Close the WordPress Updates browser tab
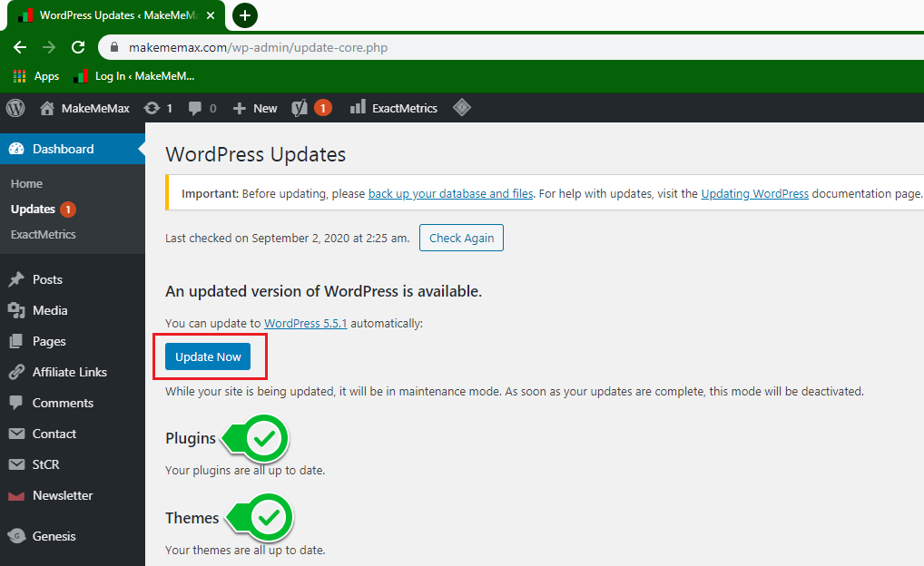 pos(211,16)
